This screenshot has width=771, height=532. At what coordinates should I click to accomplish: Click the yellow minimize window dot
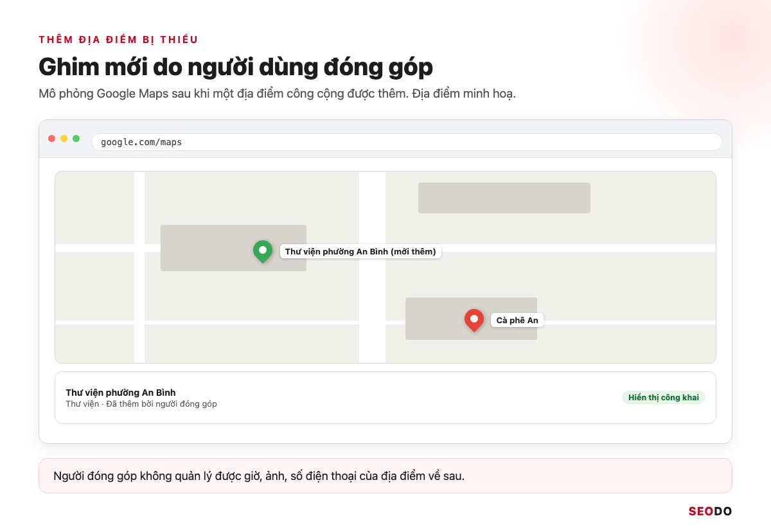point(64,138)
